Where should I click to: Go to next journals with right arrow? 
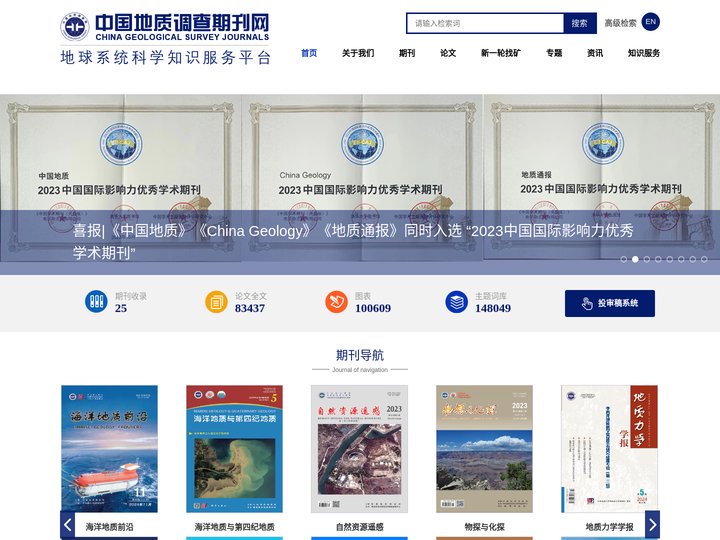[x=652, y=524]
